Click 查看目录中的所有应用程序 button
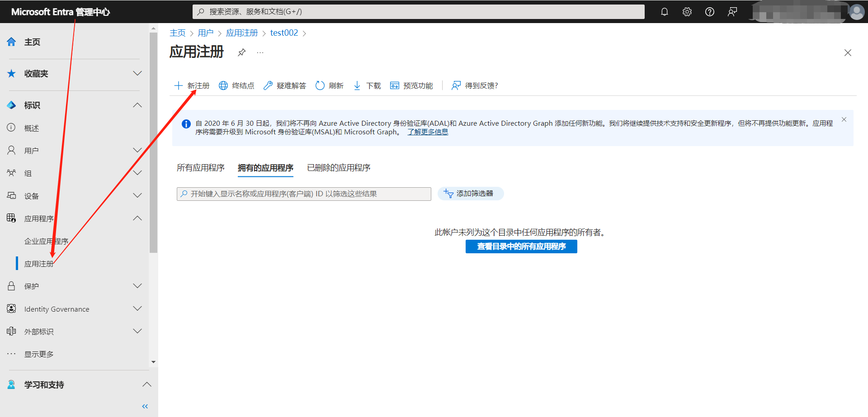Screen dimensions: 868x417 tap(521, 246)
